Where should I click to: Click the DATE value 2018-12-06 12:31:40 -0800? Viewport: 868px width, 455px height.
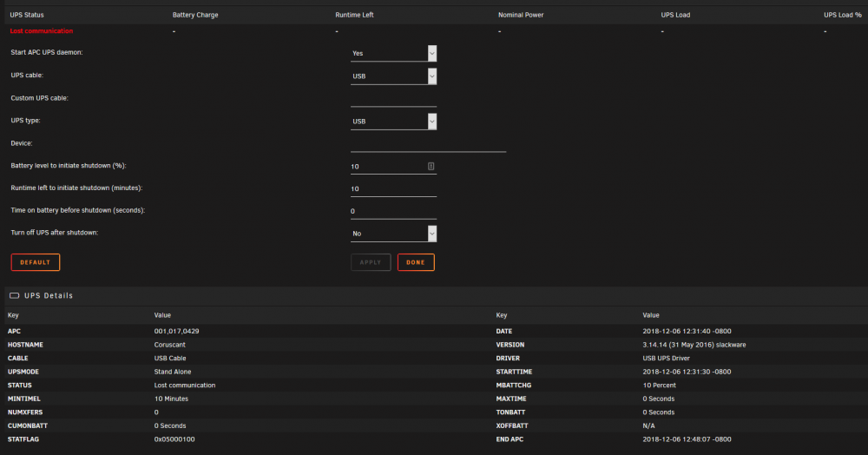(687, 331)
